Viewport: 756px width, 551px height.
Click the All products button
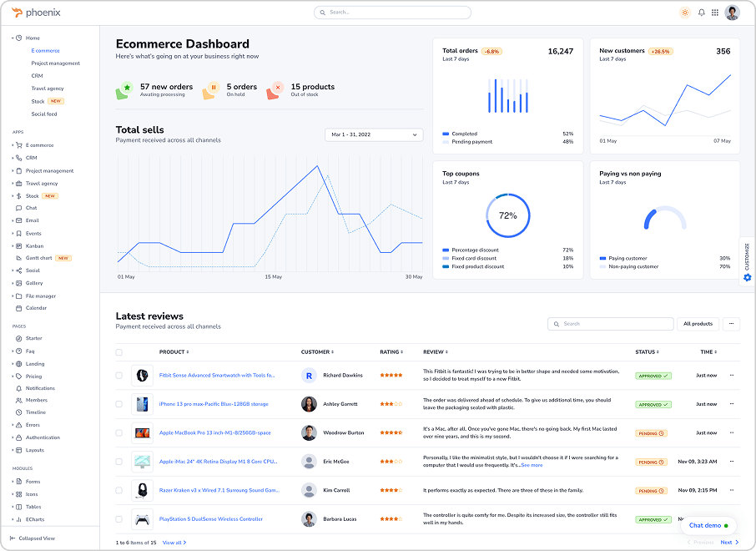click(x=698, y=324)
